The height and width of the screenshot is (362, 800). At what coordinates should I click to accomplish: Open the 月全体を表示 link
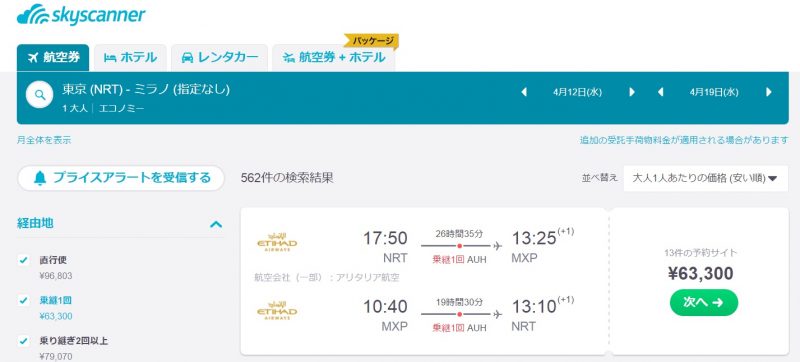(x=44, y=140)
